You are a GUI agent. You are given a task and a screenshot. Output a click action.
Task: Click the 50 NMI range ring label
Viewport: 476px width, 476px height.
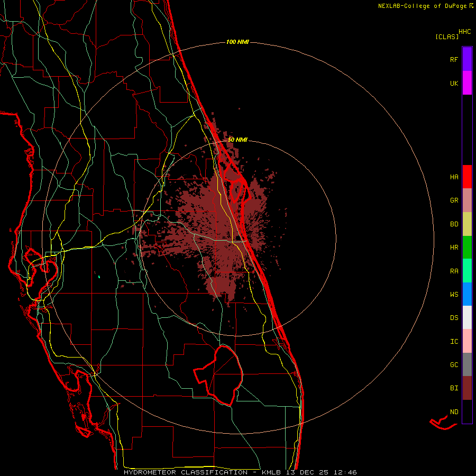(237, 140)
